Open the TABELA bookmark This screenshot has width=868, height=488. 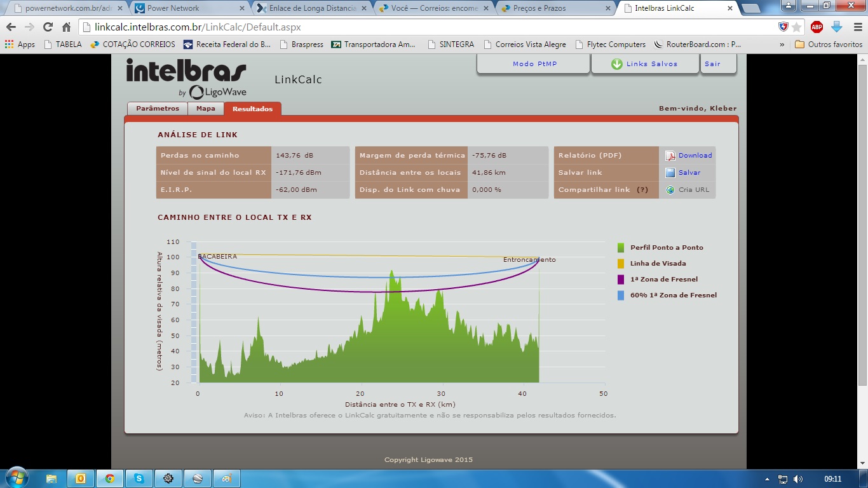pos(63,44)
